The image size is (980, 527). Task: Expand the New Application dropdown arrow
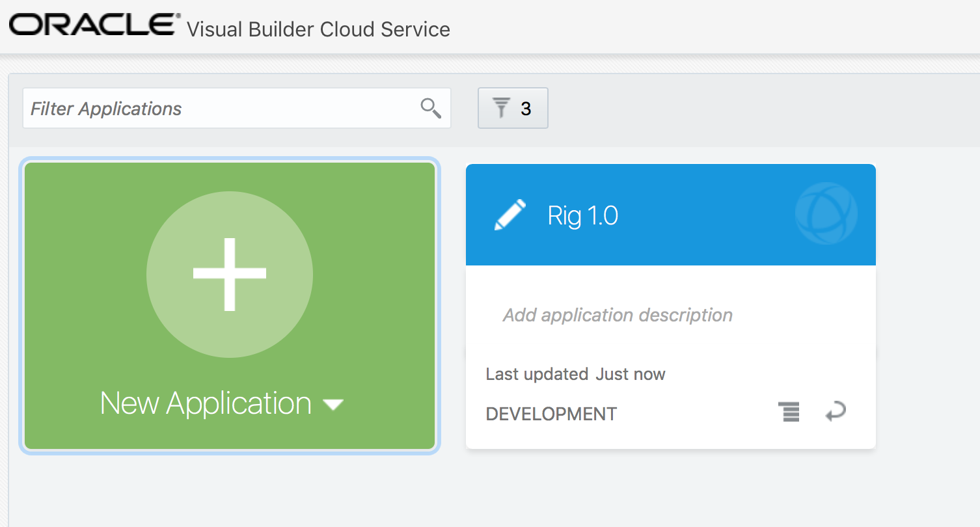(x=333, y=405)
